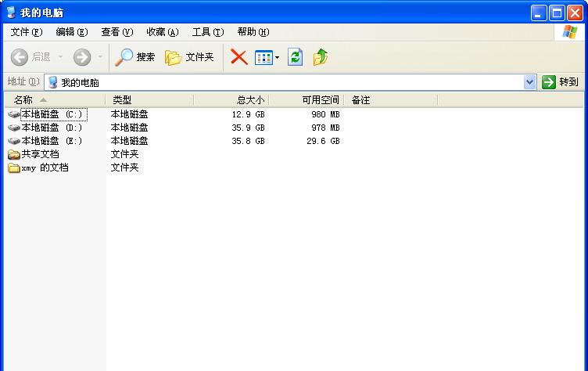Click the 文件夹 type cell of 共享文档
Screen dimensions: 588x371
pyautogui.click(x=124, y=154)
